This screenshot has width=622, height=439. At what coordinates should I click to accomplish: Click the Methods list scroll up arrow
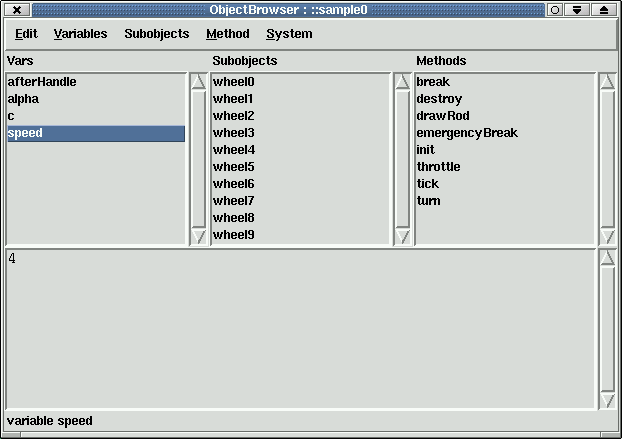pos(607,82)
